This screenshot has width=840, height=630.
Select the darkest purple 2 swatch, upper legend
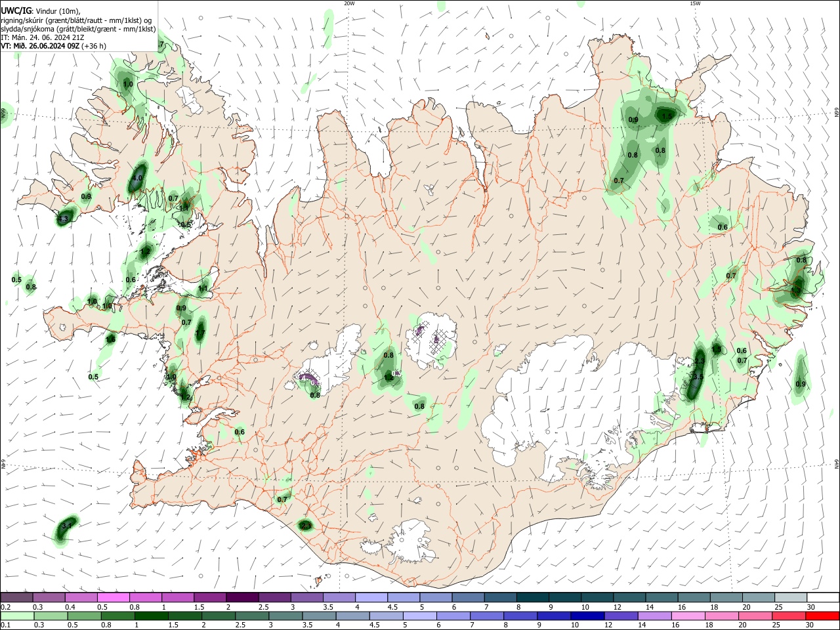coord(242,597)
